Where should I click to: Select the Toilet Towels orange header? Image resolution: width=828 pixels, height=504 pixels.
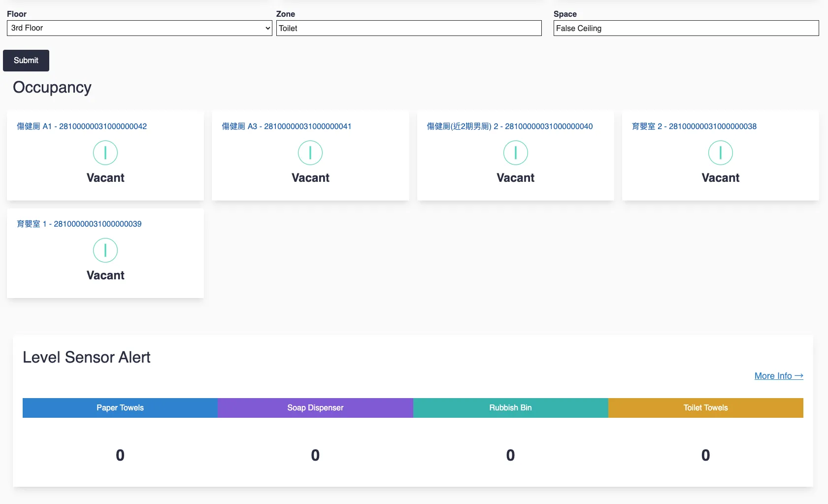[706, 408]
